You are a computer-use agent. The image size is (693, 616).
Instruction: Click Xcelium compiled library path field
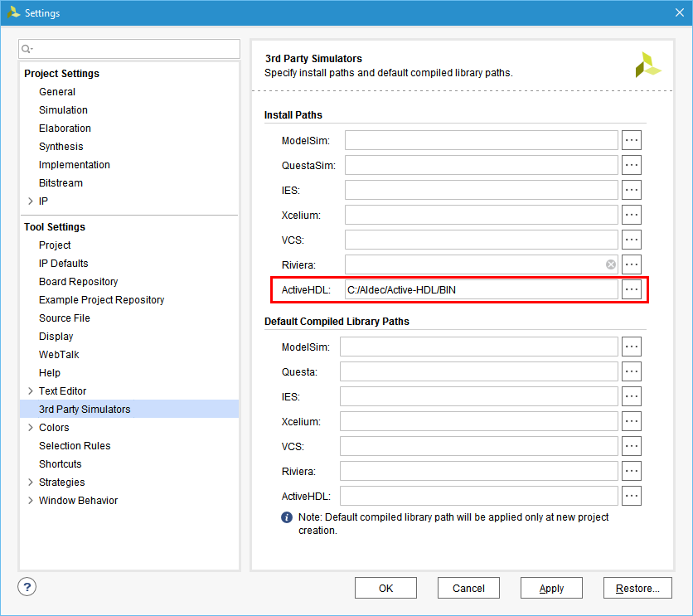coord(478,421)
